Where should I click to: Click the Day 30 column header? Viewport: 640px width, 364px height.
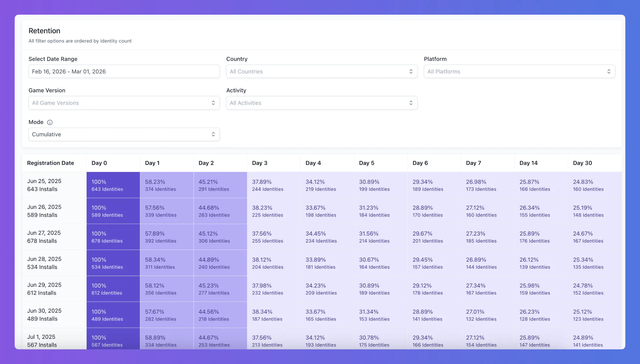coord(583,163)
